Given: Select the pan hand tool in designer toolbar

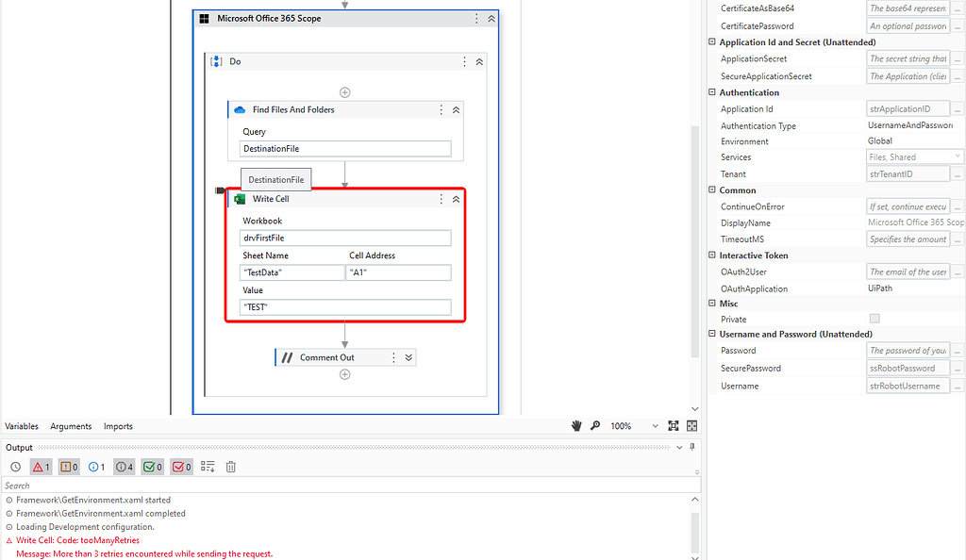Looking at the screenshot, I should coord(576,425).
